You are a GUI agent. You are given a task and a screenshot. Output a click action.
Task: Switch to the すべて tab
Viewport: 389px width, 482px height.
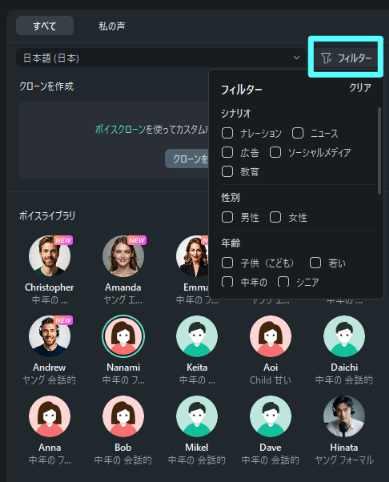[x=45, y=26]
